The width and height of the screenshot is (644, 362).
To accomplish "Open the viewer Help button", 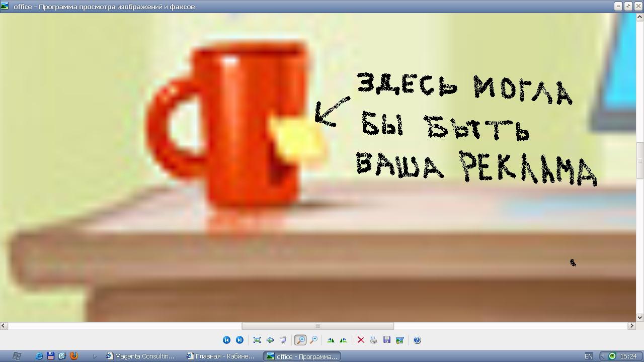I will pyautogui.click(x=417, y=340).
